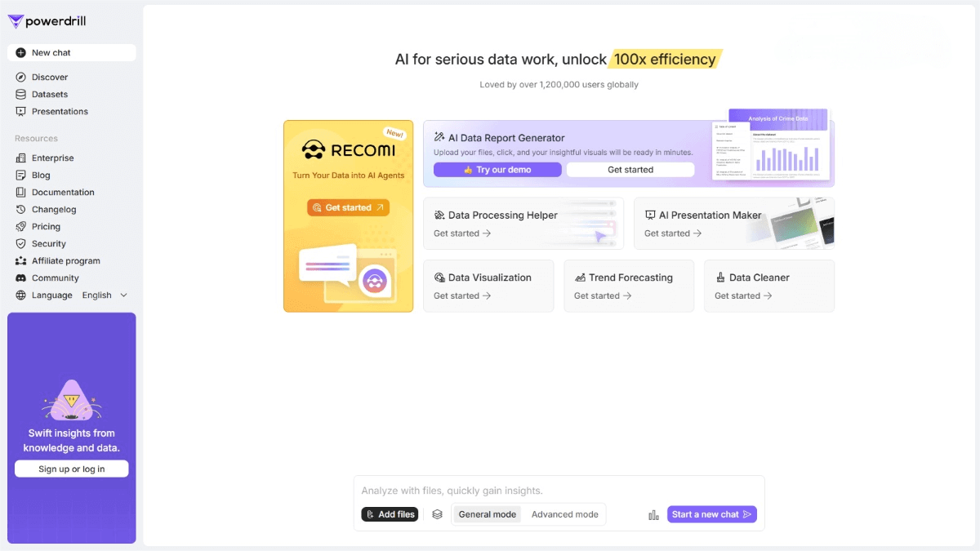Open Discover via its compass icon
Viewport: 980px width, 551px height.
click(20, 77)
